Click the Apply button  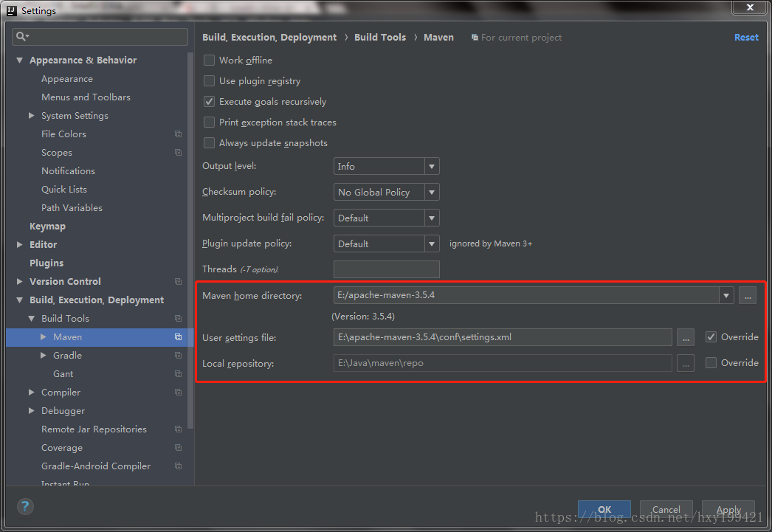728,509
